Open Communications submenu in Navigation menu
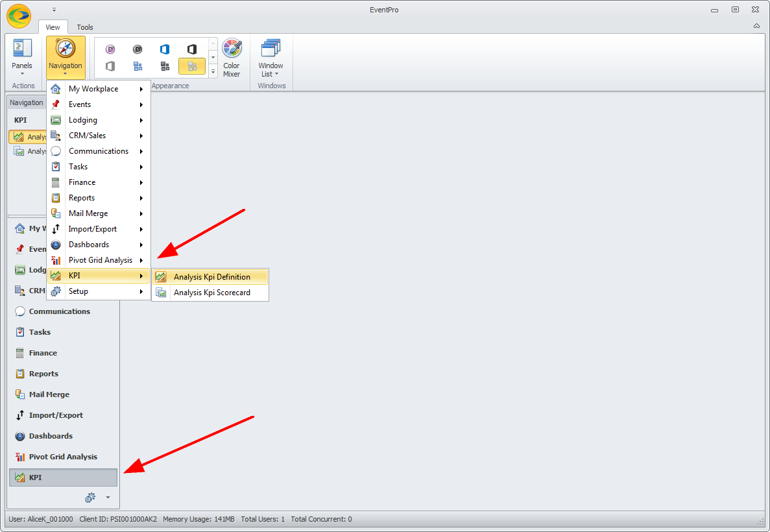This screenshot has width=770, height=532. (x=99, y=151)
